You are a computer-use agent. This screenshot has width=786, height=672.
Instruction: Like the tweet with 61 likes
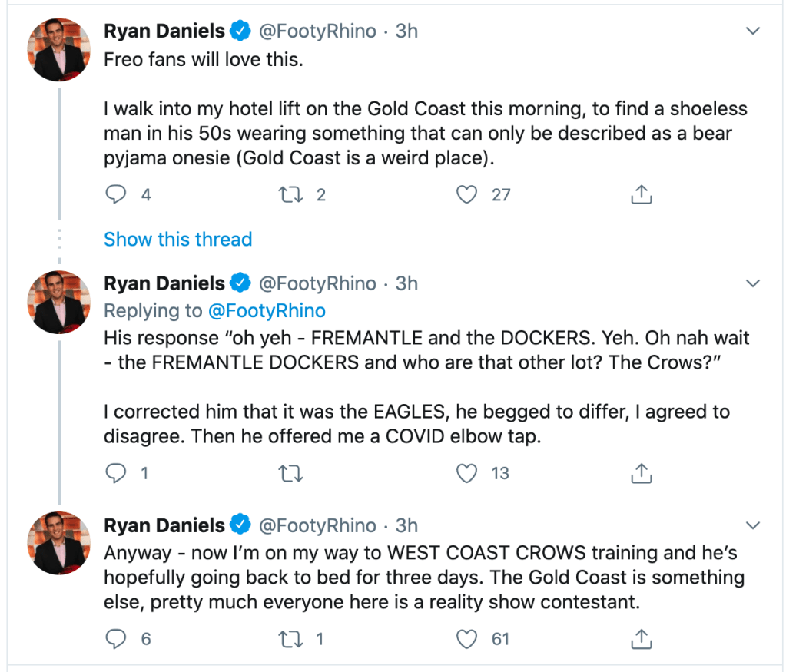(x=467, y=639)
